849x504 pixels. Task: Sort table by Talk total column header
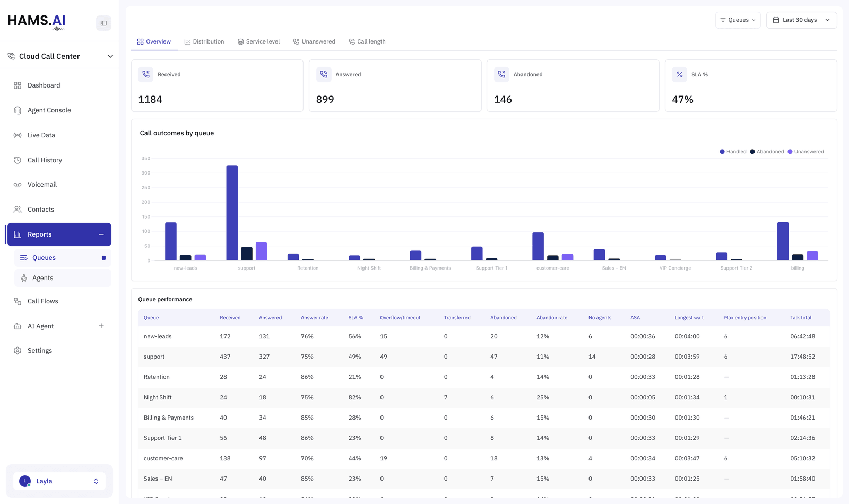click(801, 318)
